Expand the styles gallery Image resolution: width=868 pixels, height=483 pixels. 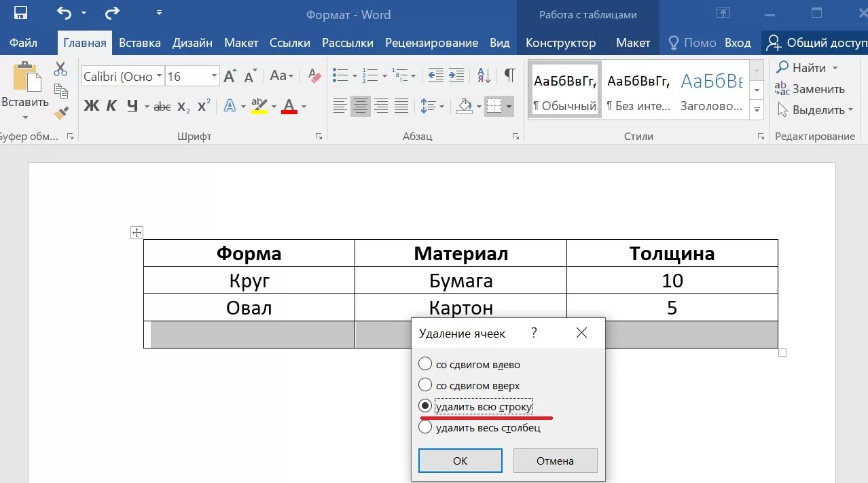757,111
